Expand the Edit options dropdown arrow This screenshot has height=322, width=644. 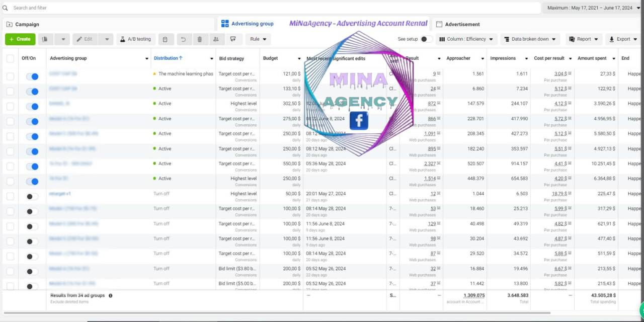coord(106,39)
